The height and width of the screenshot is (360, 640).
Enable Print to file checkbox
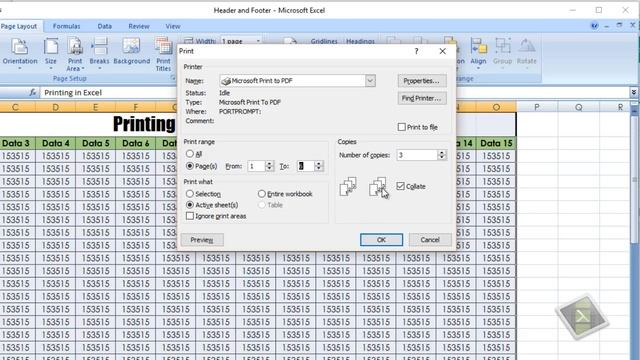[402, 127]
